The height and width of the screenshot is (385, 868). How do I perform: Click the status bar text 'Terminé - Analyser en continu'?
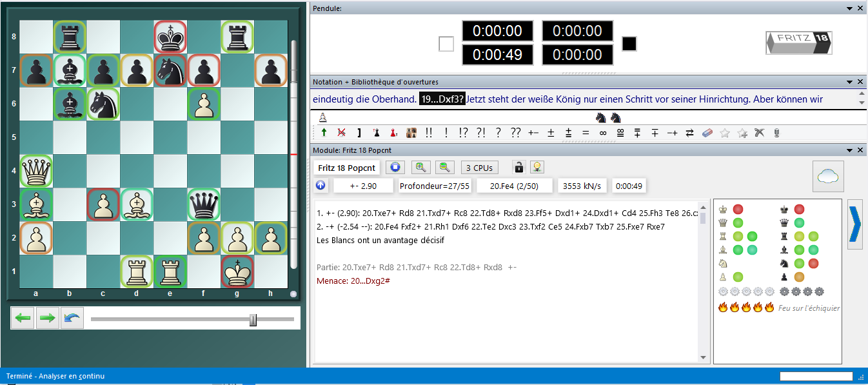55,376
